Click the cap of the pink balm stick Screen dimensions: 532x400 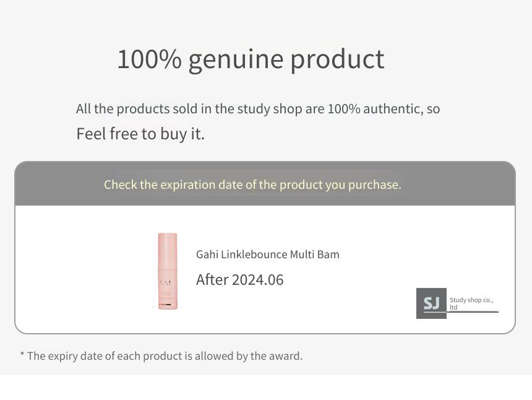pyautogui.click(x=167, y=250)
